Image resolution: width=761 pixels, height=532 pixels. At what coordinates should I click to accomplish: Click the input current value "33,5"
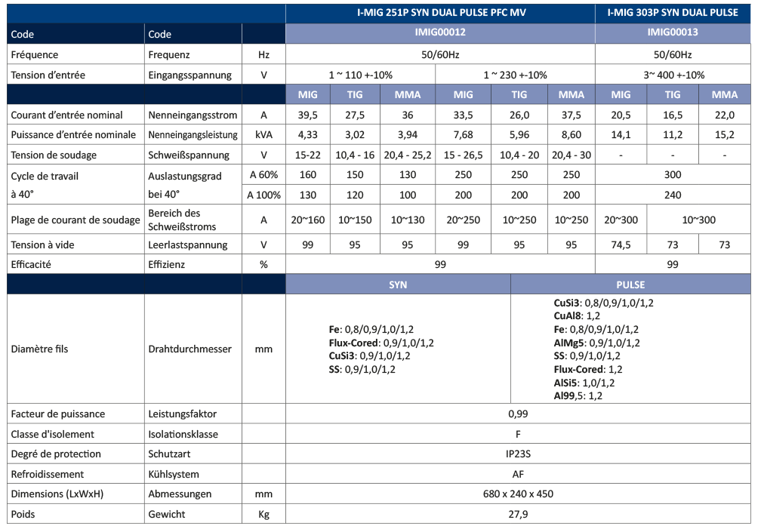point(463,115)
